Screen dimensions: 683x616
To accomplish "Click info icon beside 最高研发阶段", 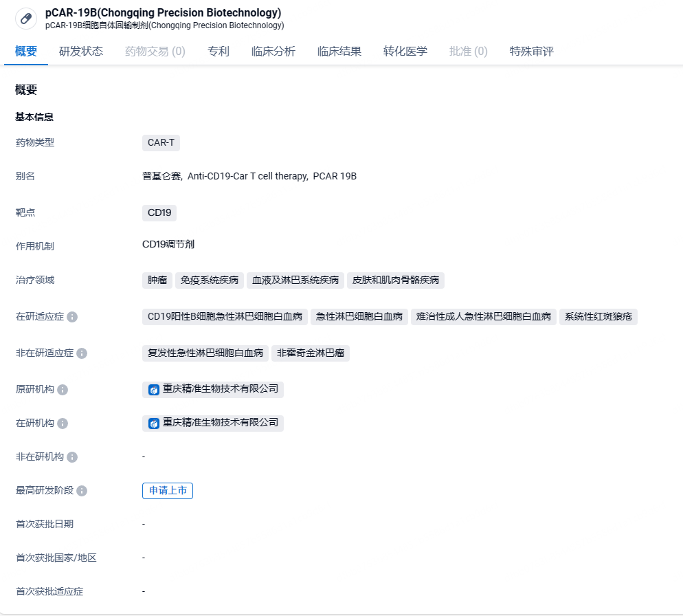I will [82, 491].
